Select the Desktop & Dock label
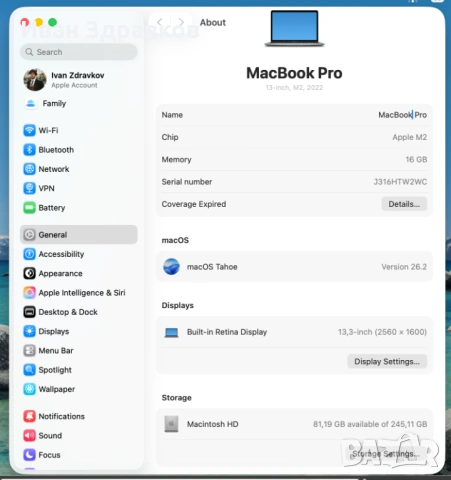 pos(68,312)
